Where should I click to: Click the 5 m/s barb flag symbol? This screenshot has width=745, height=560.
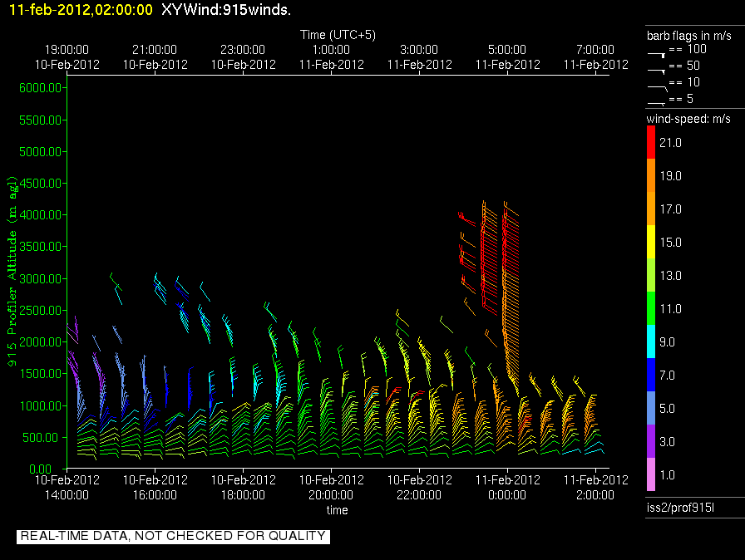(657, 102)
